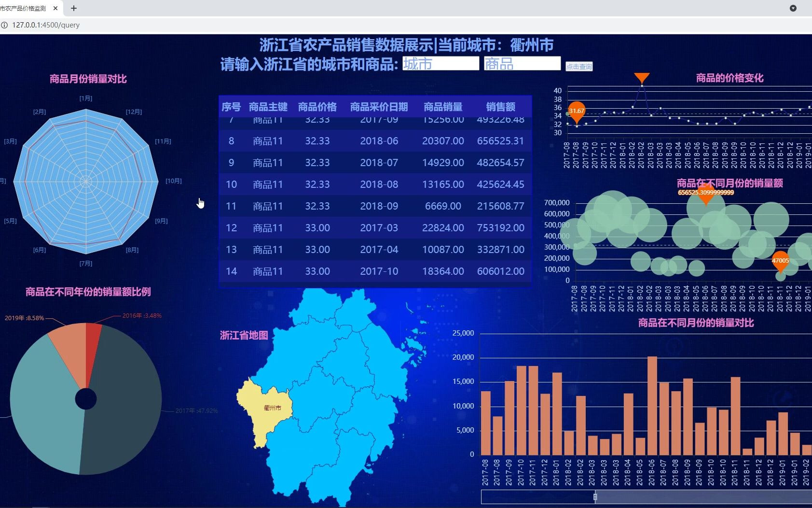Open a new browser tab with the plus button

pos(73,8)
